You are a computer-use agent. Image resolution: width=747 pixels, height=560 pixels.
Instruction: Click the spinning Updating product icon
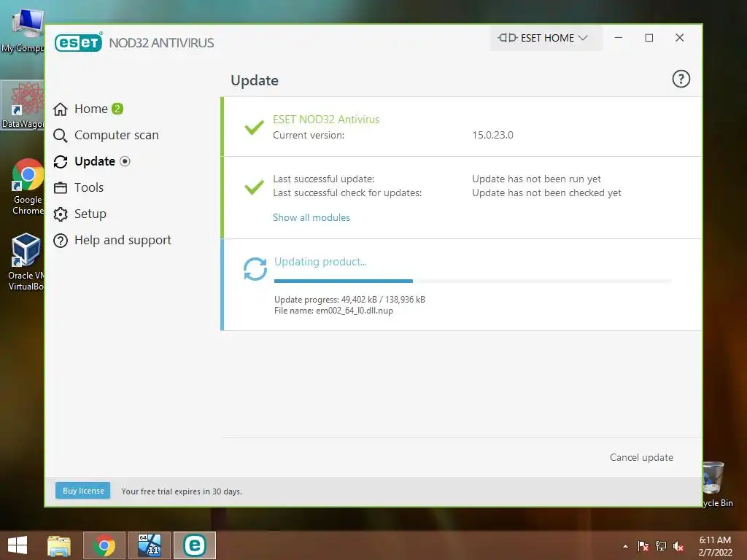pyautogui.click(x=255, y=269)
